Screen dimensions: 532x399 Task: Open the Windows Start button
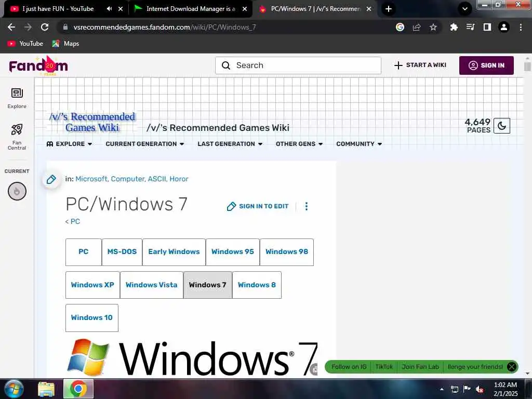[x=14, y=389]
